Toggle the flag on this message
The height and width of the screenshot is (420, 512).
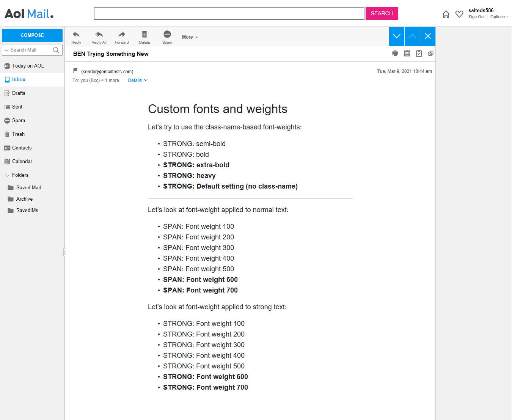[x=75, y=71]
